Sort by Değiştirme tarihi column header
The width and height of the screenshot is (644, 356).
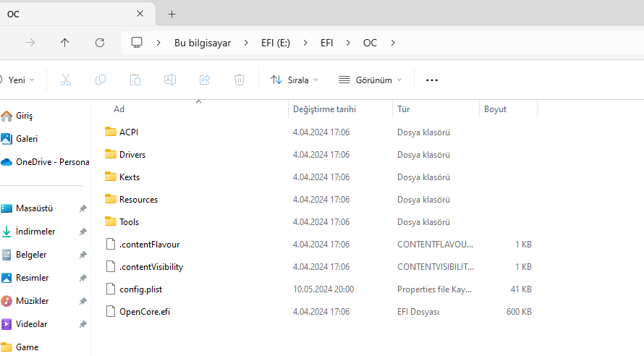pyautogui.click(x=324, y=109)
